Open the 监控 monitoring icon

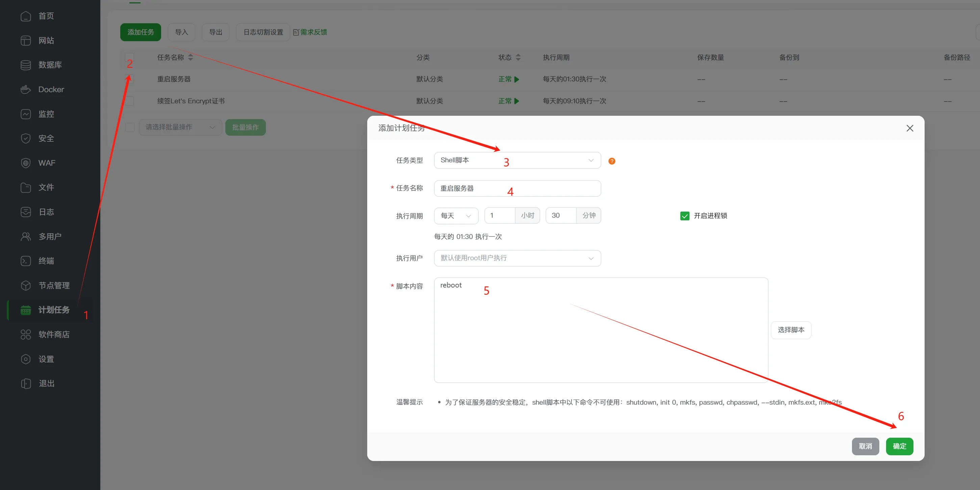pyautogui.click(x=25, y=114)
